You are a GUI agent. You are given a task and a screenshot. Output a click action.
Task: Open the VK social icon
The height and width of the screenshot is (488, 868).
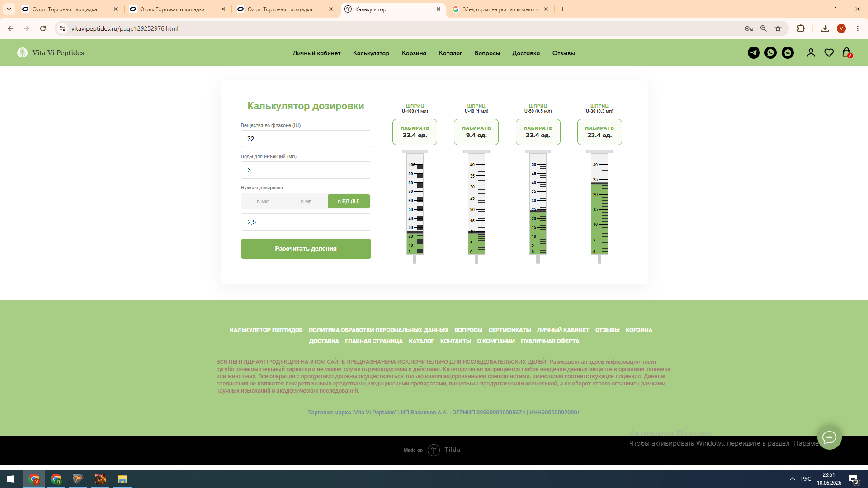click(x=788, y=53)
